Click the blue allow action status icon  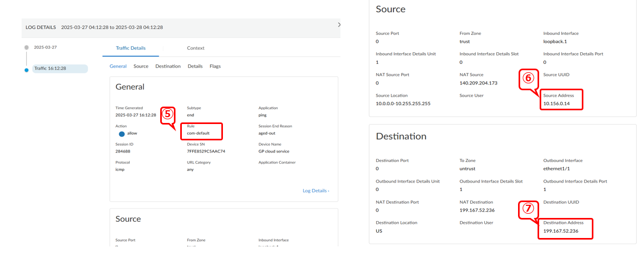click(x=122, y=134)
